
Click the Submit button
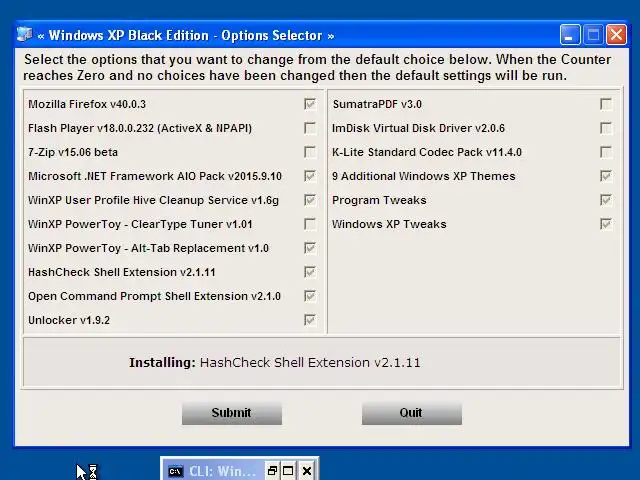point(232,413)
